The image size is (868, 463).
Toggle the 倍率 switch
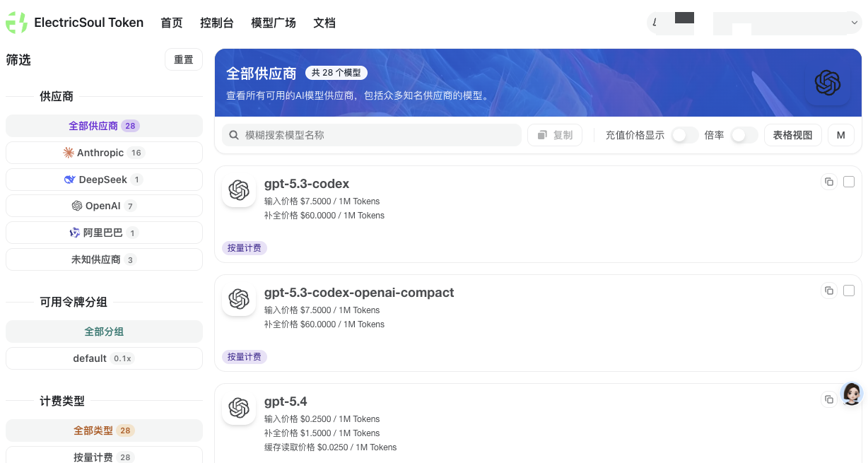click(x=744, y=135)
